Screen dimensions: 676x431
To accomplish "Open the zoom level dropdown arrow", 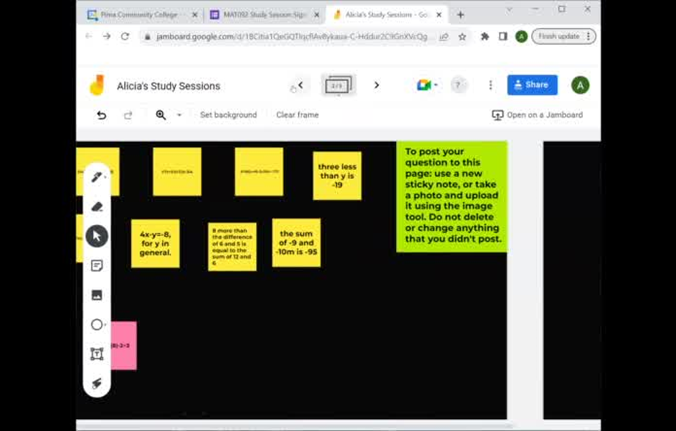I will [179, 115].
